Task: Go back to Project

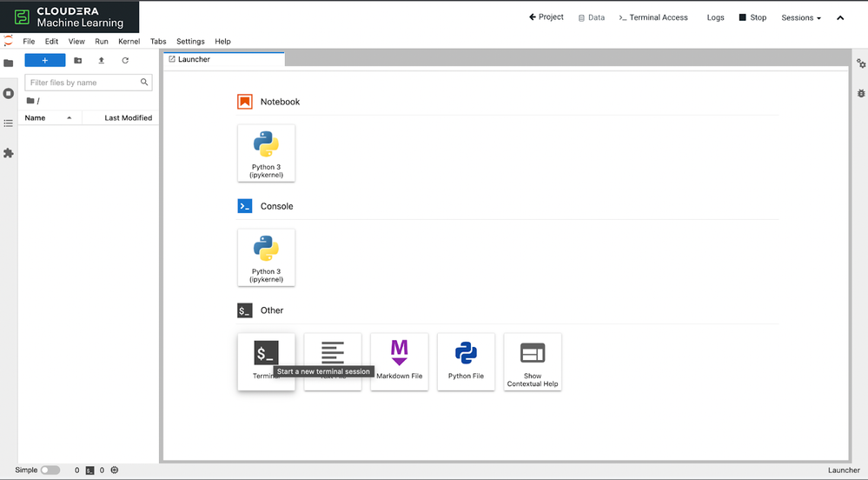Action: coord(547,17)
